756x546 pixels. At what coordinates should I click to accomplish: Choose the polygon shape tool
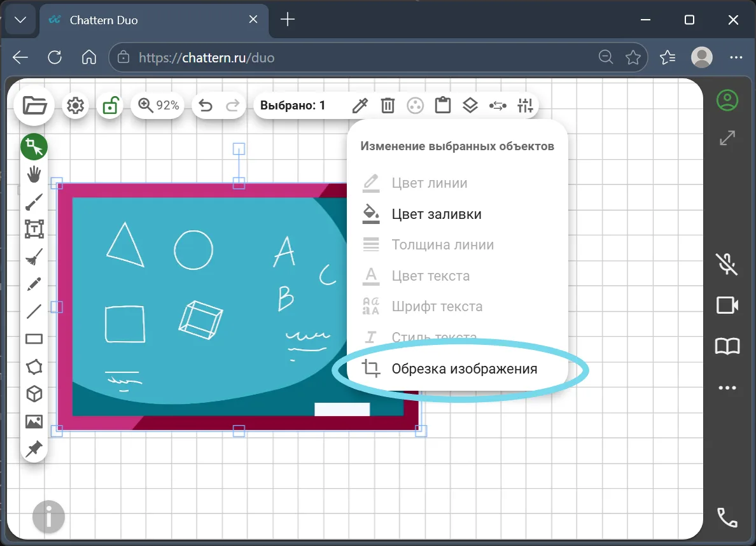click(34, 367)
